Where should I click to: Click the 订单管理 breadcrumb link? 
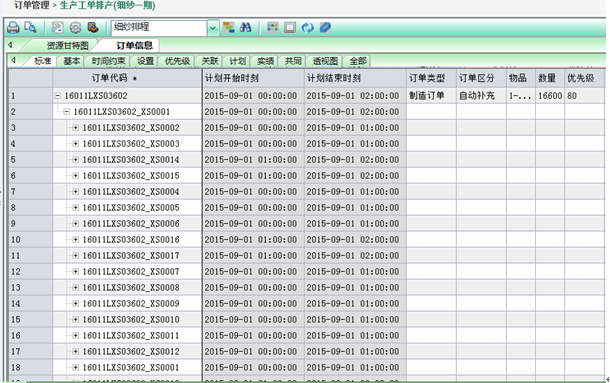pos(32,5)
